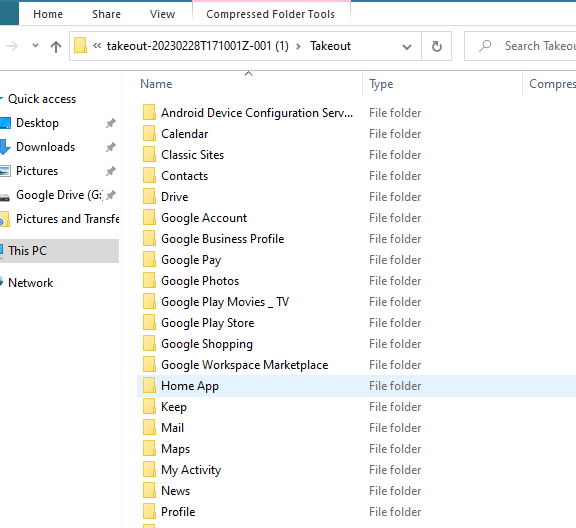The image size is (576, 528).
Task: Select the Google Account folder icon
Action: (x=149, y=217)
